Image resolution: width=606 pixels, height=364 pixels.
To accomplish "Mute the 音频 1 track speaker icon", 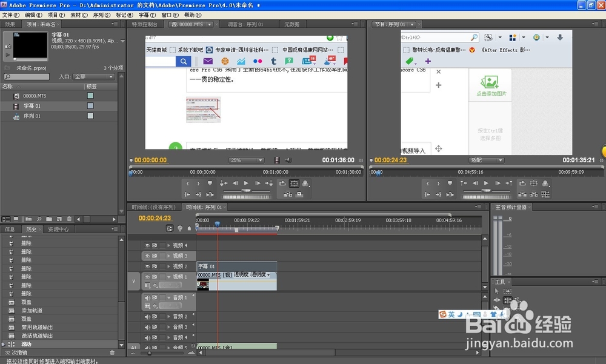I will point(147,297).
